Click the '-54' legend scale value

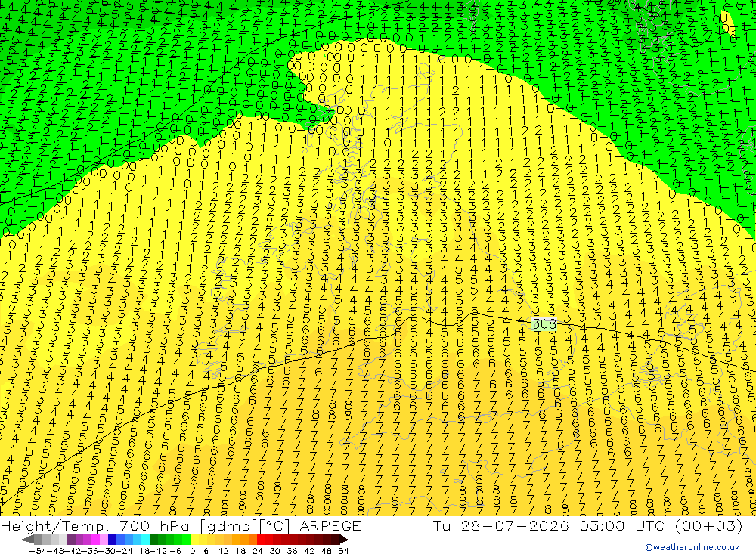pyautogui.click(x=39, y=551)
